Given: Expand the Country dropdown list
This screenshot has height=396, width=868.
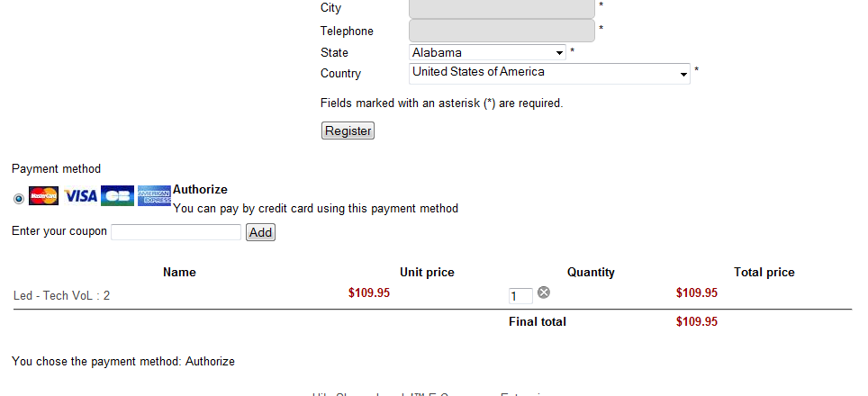Looking at the screenshot, I should tap(549, 74).
